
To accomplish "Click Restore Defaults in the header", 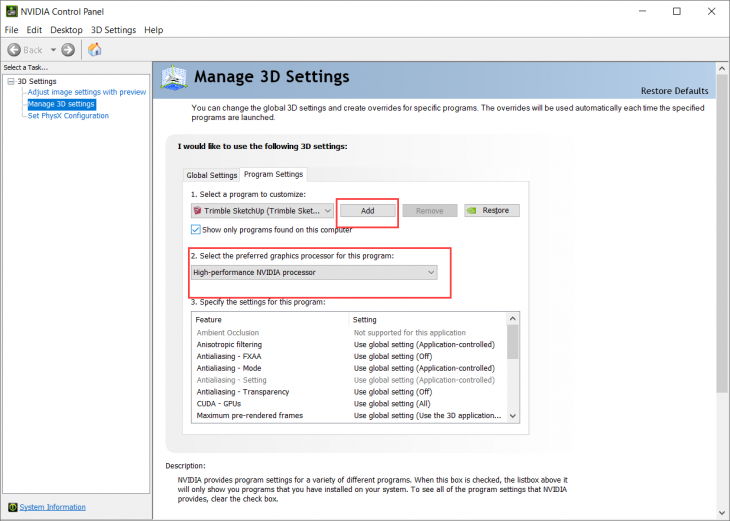I will pyautogui.click(x=675, y=91).
